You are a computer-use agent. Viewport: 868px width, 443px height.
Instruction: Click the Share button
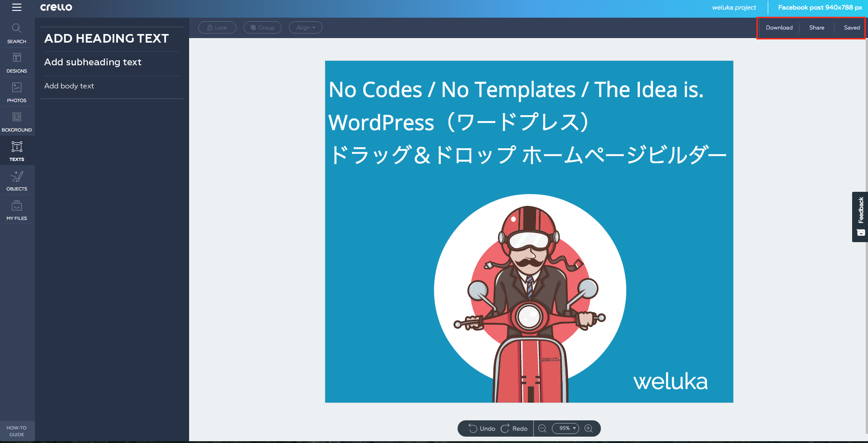(817, 28)
